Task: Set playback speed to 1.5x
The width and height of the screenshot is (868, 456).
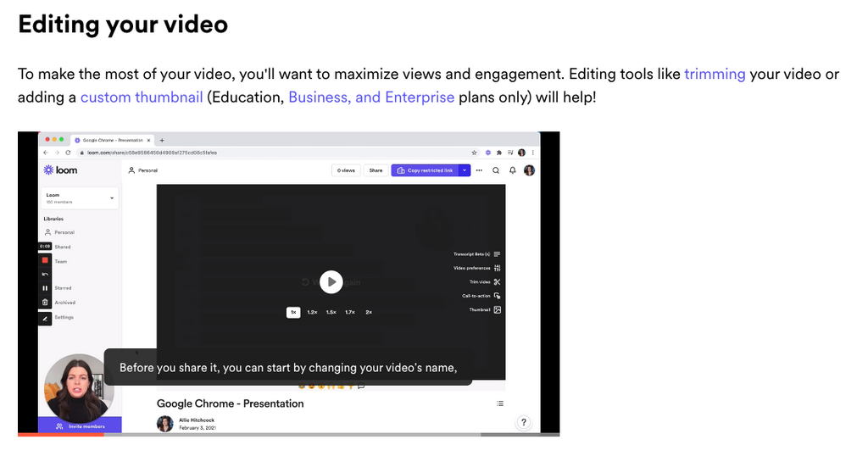Action: (331, 312)
